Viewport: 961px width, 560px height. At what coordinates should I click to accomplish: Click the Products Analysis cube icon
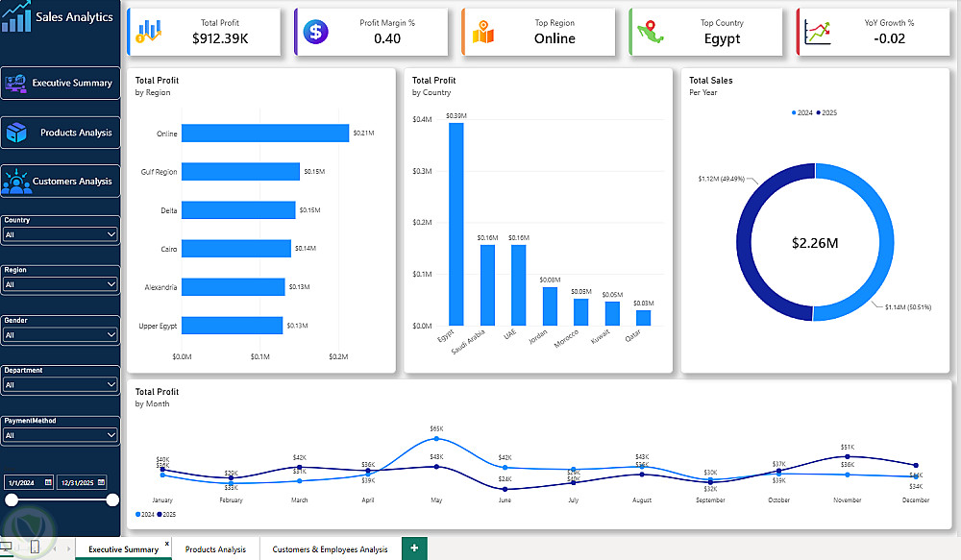16,133
